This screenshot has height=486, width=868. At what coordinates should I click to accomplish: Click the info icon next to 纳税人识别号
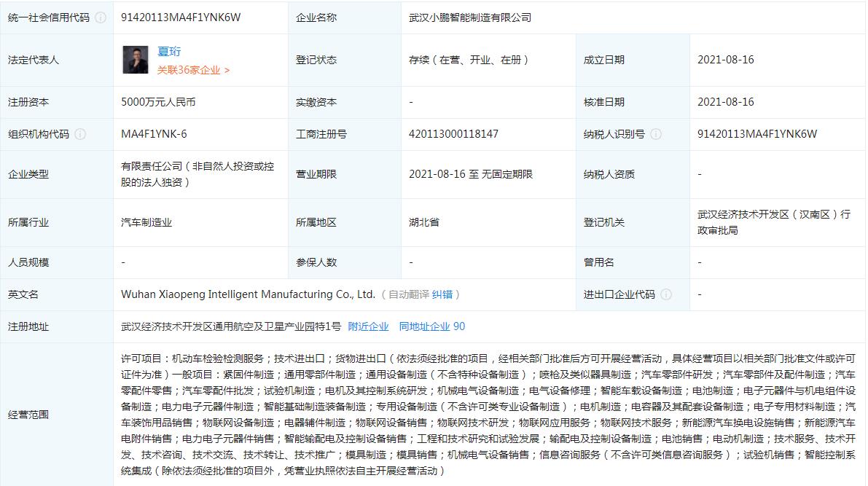[x=656, y=134]
